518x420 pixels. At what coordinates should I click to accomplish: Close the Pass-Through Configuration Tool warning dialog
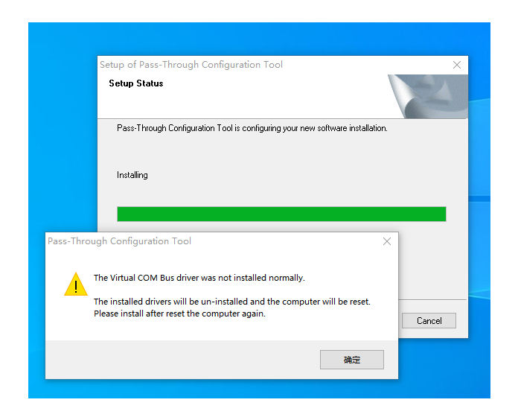tap(387, 241)
